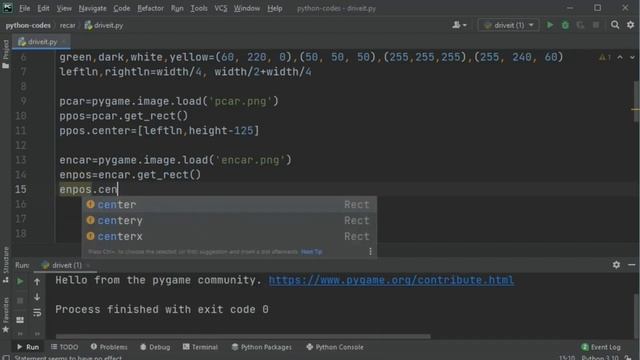Viewport: 640px width, 360px height.
Task: Open the Edit menu
Action: click(43, 8)
